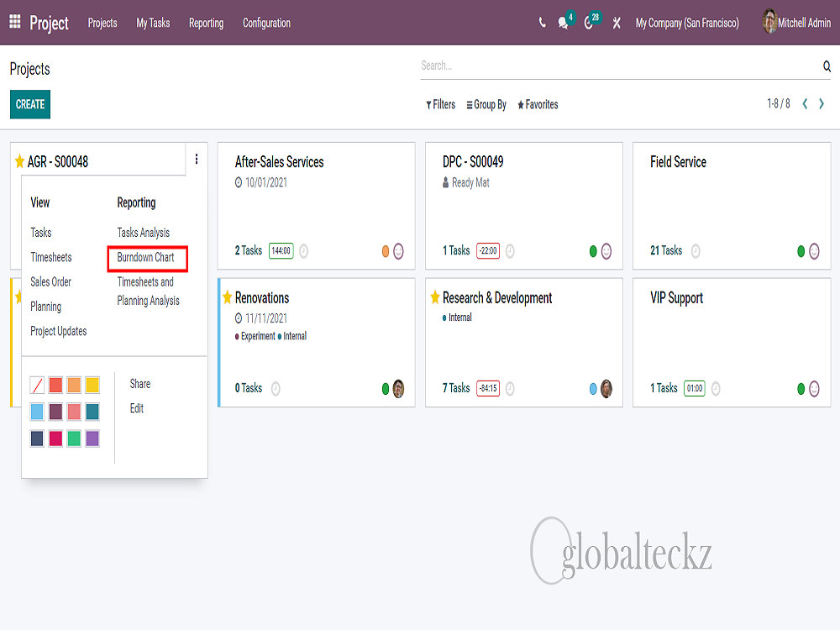Click Share in the project menu
The image size is (840, 630).
click(x=139, y=384)
